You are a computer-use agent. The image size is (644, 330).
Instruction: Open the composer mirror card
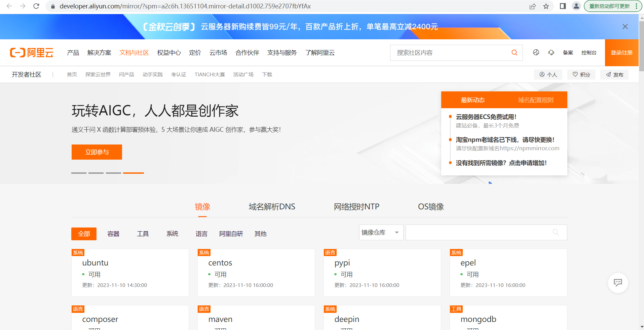pyautogui.click(x=130, y=318)
